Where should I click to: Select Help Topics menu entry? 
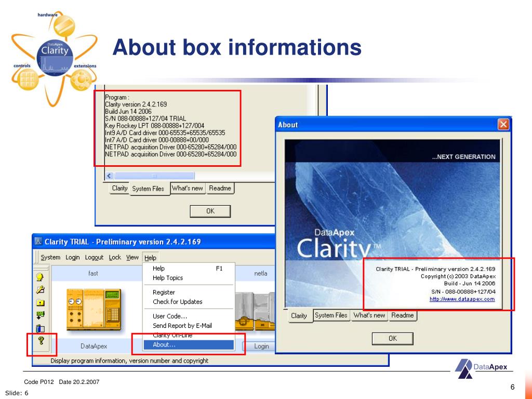(x=189, y=278)
